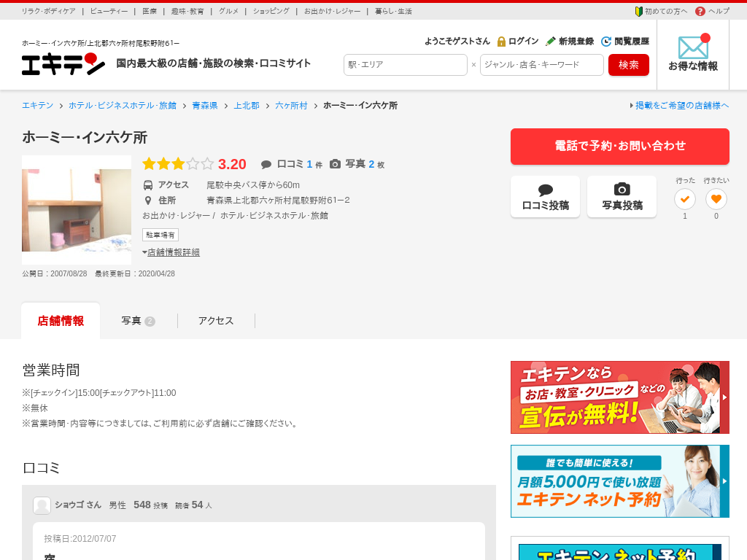Viewport: 747px width, 560px height.
Task: Open お出かけ·レジャー category menu
Action: pyautogui.click(x=333, y=12)
